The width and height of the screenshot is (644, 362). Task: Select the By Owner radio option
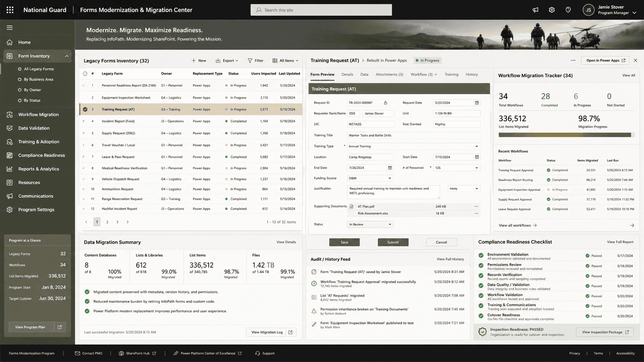pyautogui.click(x=20, y=90)
